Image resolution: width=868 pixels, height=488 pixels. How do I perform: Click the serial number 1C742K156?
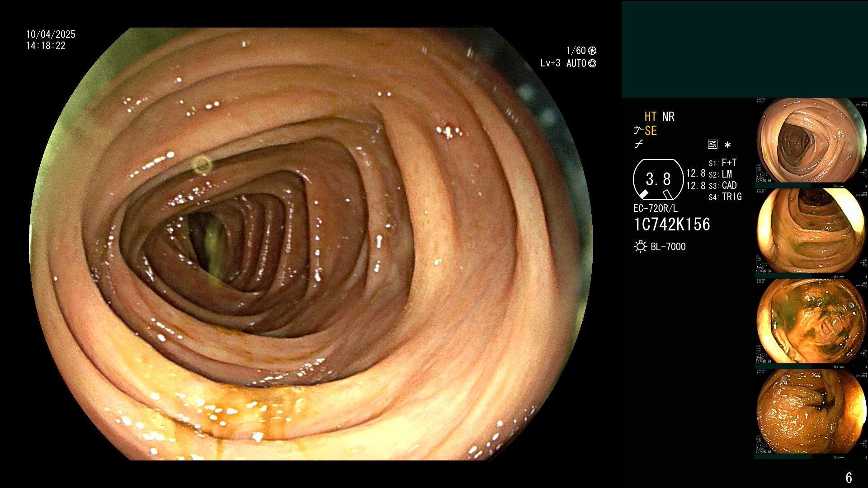click(x=672, y=225)
